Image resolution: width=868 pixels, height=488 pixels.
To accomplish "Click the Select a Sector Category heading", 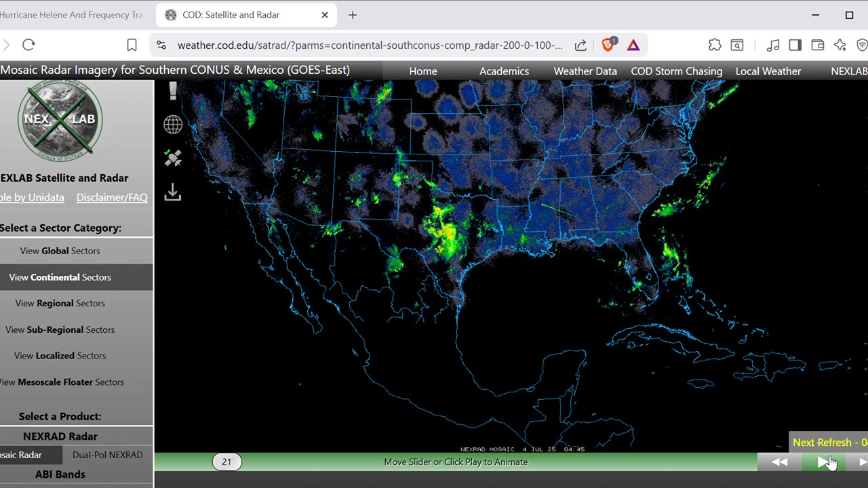I will pos(60,228).
